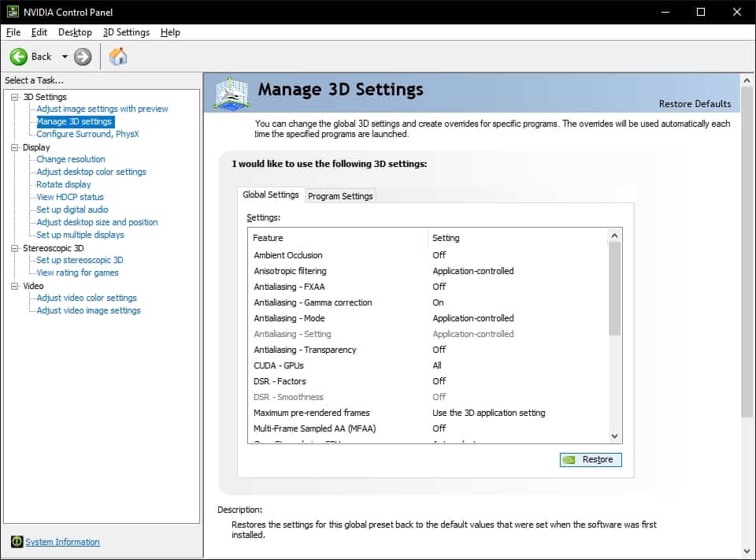Collapse the Stereoscopic 3D tree node
The image size is (756, 560).
(15, 248)
